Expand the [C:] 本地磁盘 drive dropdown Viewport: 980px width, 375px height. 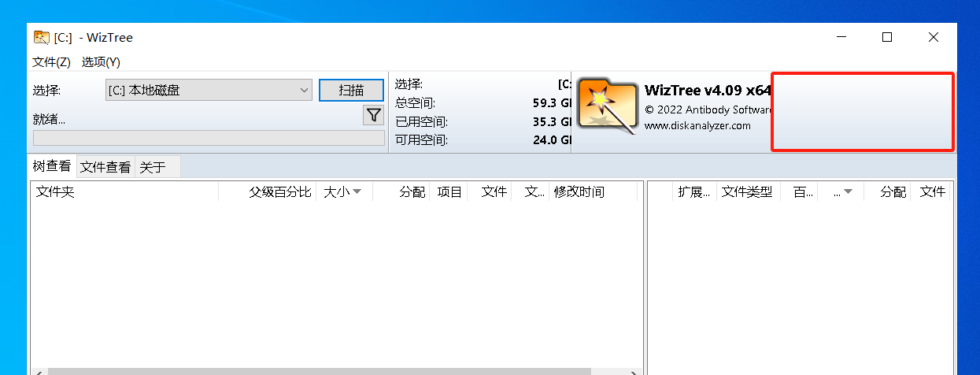click(209, 90)
